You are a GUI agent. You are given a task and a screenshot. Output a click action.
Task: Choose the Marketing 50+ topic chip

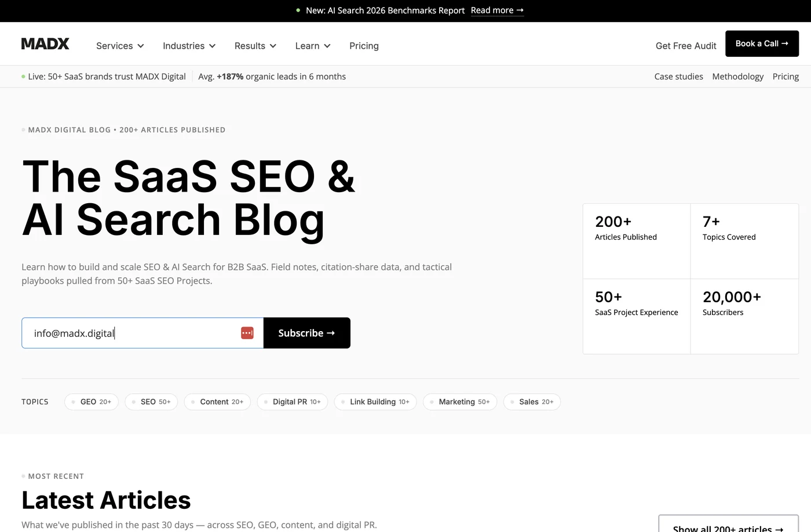click(460, 402)
